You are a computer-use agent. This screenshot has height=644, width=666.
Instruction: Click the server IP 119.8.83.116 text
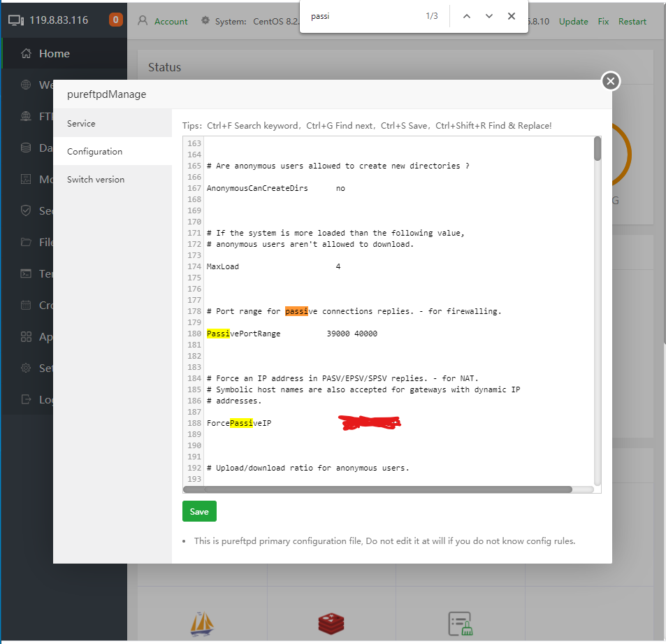59,20
